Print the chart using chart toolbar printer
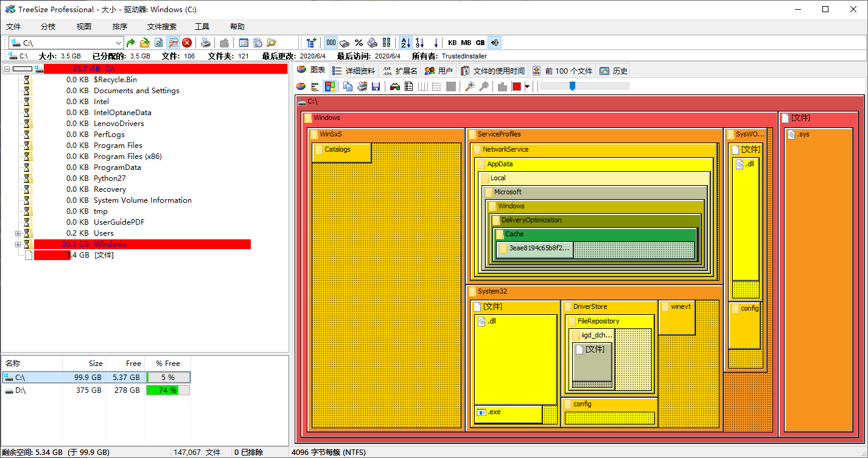The image size is (868, 458). (x=362, y=86)
